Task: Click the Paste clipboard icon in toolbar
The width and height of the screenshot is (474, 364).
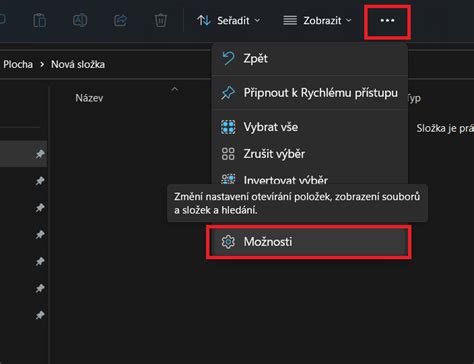Action: click(40, 20)
